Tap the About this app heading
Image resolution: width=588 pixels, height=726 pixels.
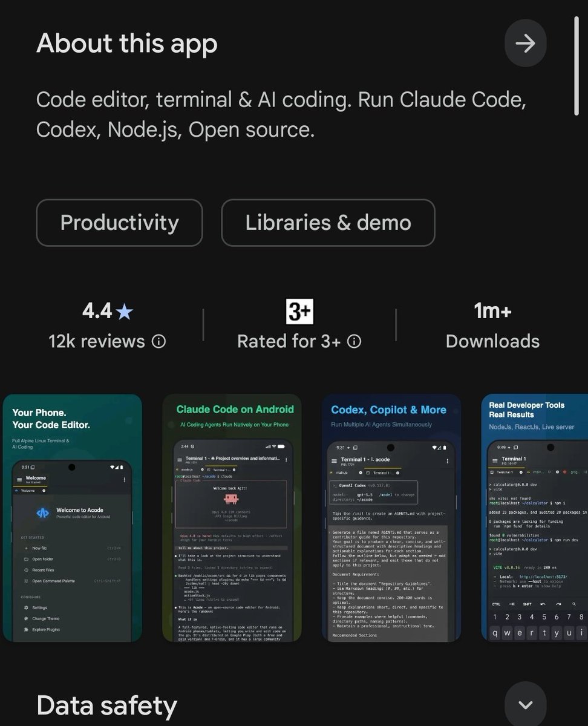click(126, 44)
